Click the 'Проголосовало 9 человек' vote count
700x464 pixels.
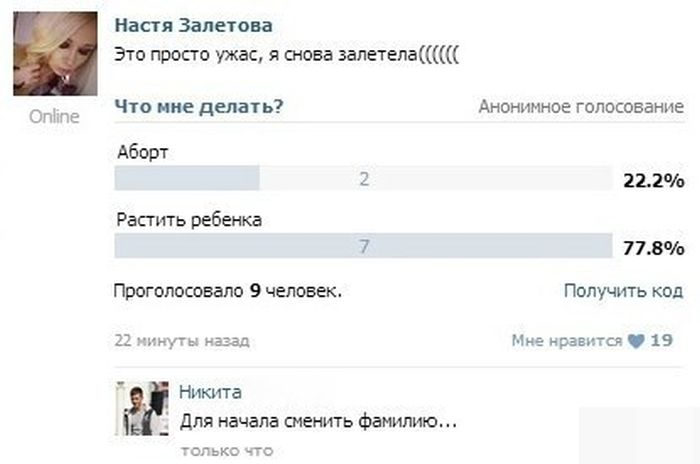coord(229,291)
